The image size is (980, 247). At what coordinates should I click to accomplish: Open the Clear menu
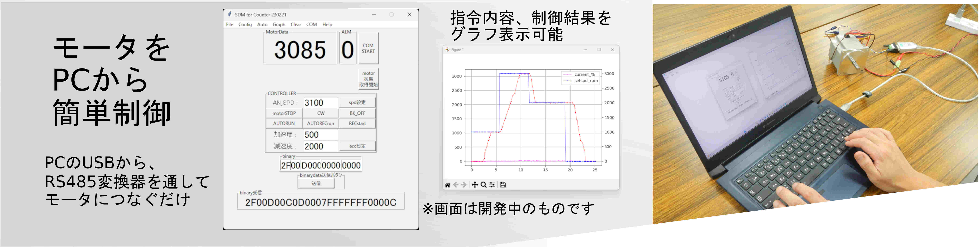296,24
